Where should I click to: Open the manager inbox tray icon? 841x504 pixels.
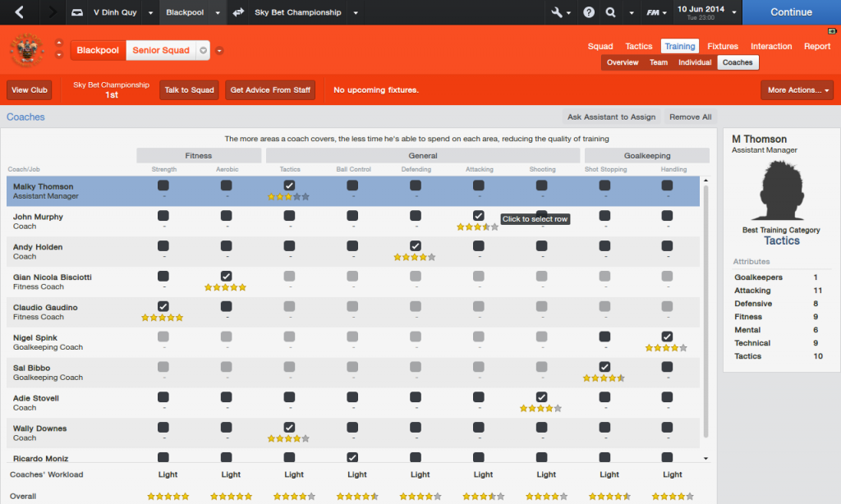77,11
